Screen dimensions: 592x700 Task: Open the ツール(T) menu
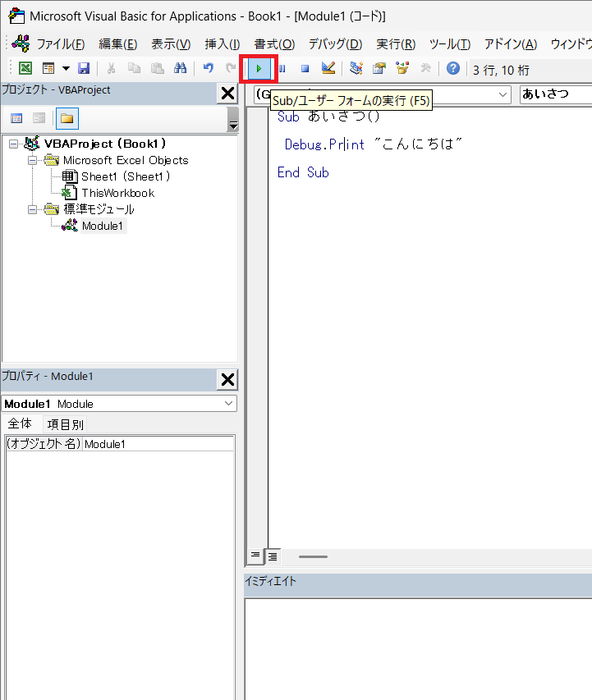click(x=450, y=44)
